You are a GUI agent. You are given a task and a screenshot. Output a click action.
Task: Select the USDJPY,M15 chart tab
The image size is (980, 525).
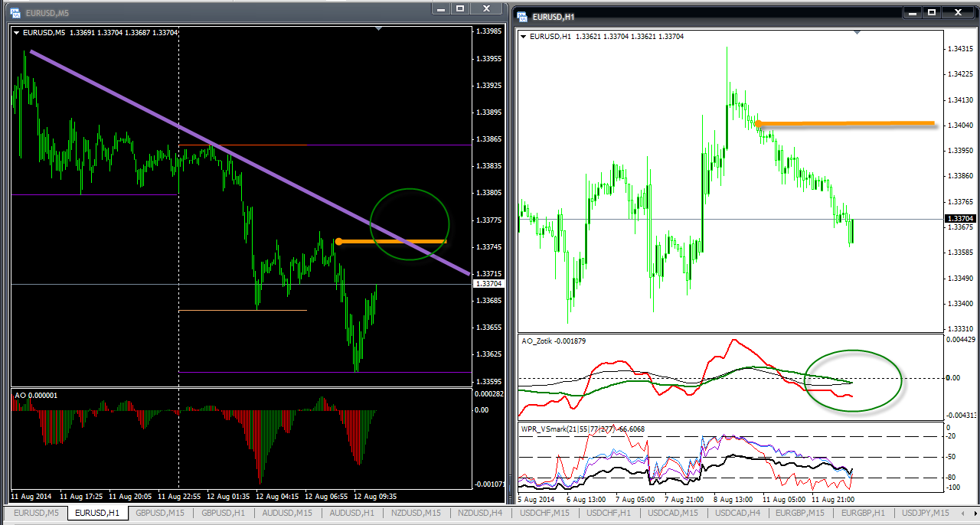coord(925,513)
